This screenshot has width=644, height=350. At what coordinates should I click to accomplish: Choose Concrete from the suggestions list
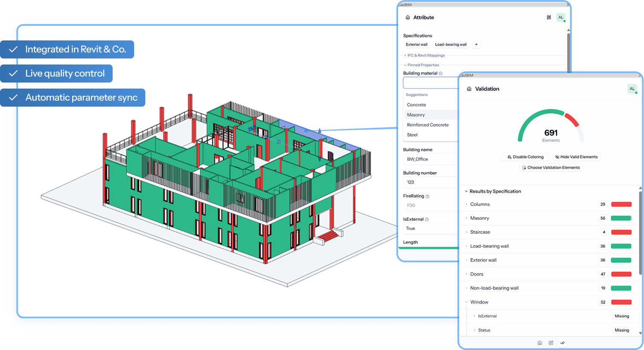416,105
